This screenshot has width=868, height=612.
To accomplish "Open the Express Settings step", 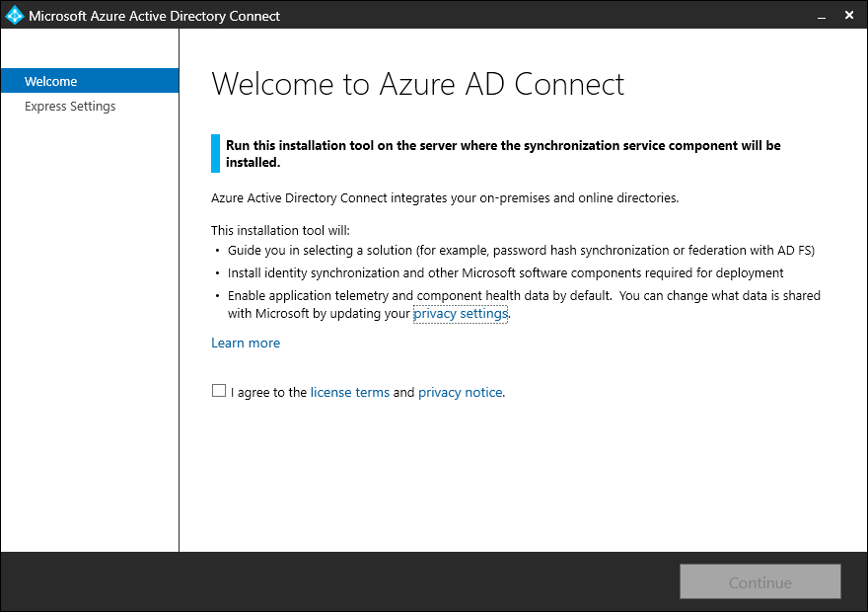I will click(70, 106).
